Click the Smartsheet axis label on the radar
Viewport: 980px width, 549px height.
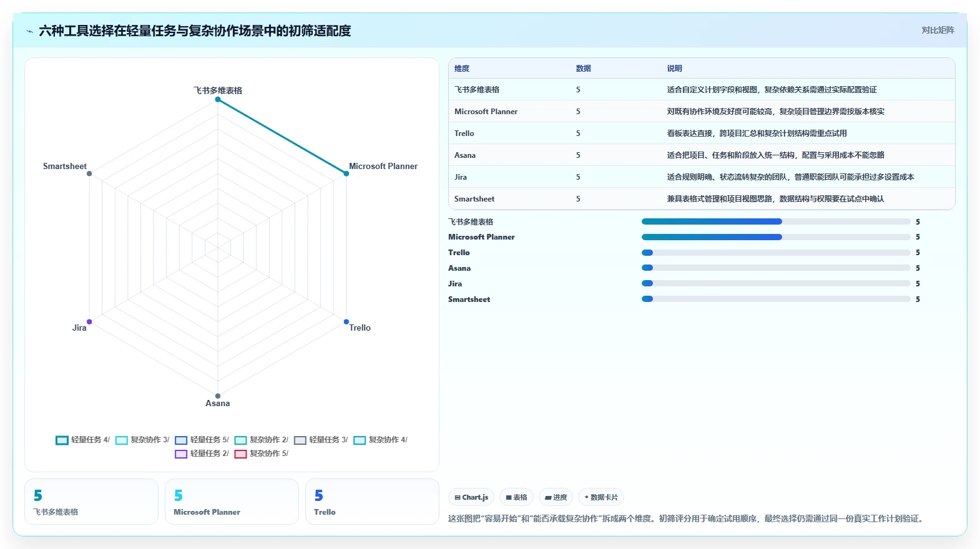tap(65, 166)
